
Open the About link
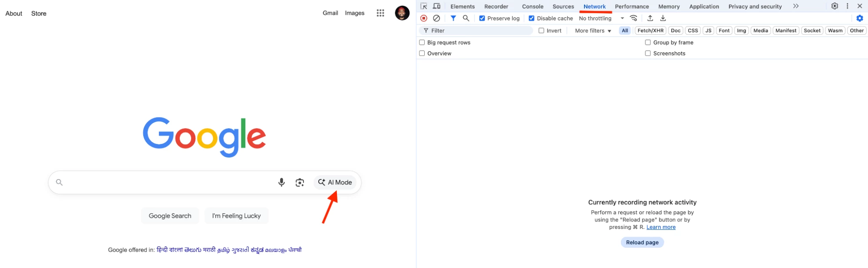[x=13, y=13]
